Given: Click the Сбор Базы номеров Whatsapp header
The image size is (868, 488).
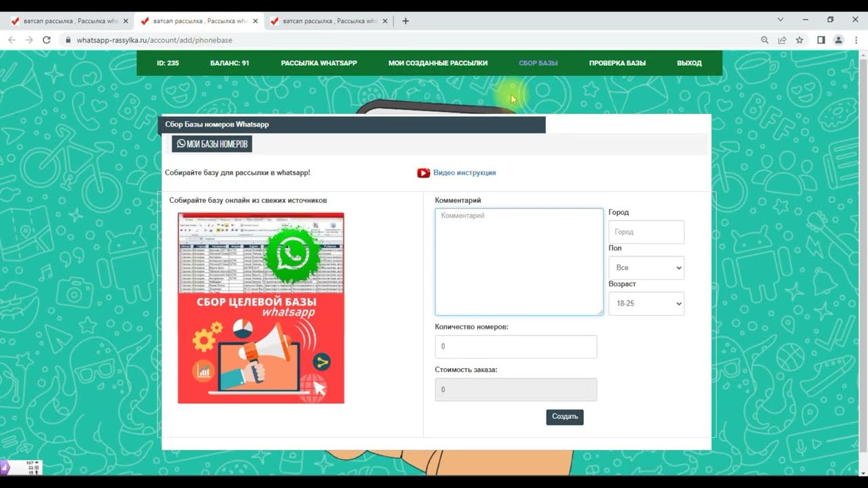Looking at the screenshot, I should [x=352, y=125].
